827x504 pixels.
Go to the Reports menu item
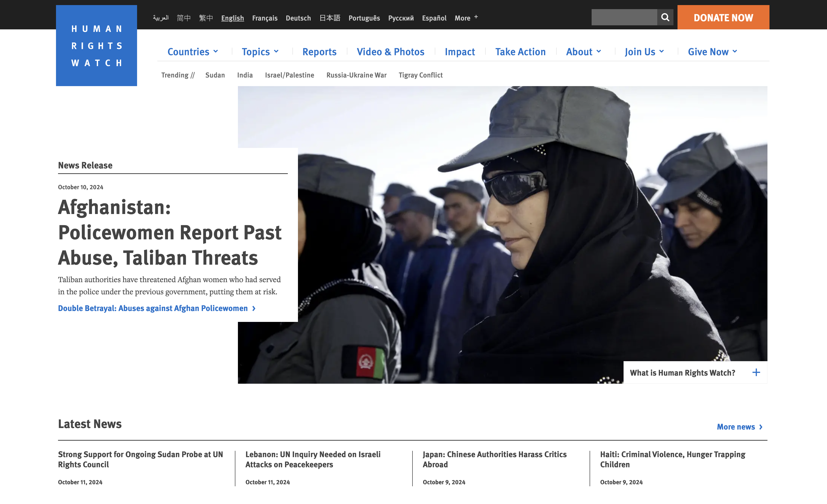319,52
